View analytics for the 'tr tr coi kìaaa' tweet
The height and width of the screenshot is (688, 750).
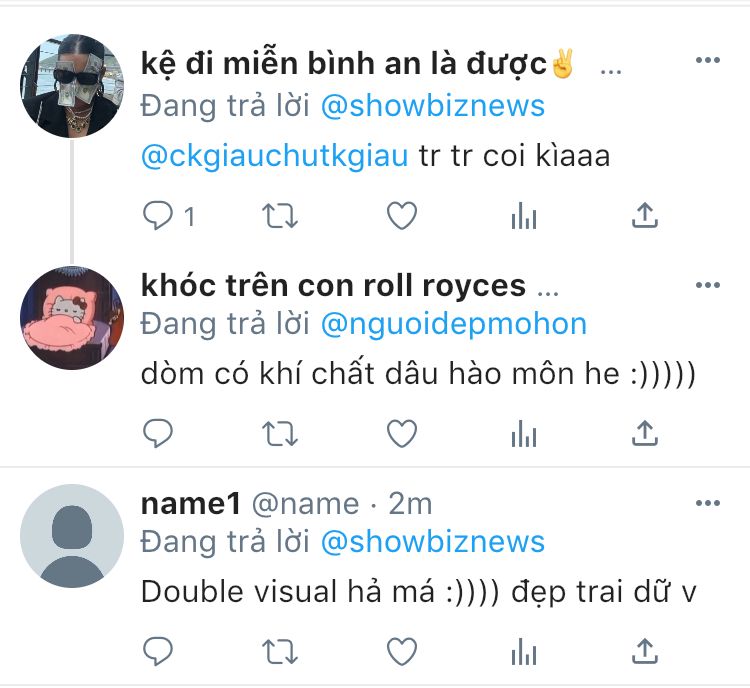click(524, 216)
